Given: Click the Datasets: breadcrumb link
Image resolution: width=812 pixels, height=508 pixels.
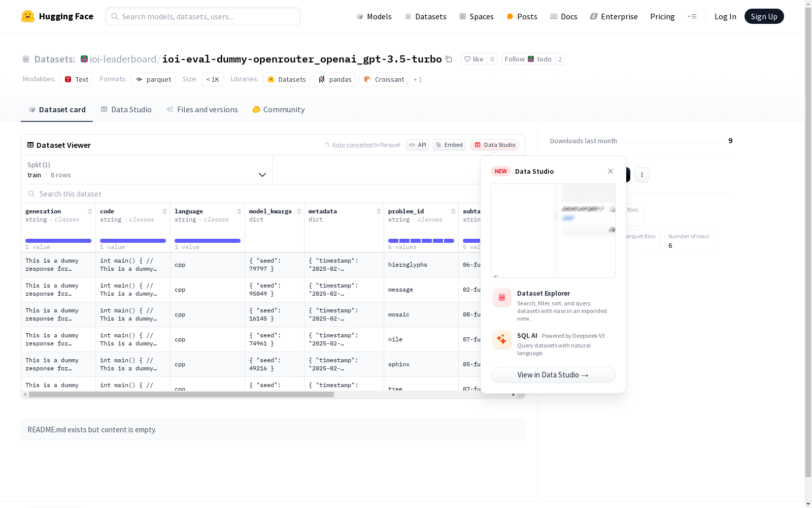Looking at the screenshot, I should click(55, 59).
